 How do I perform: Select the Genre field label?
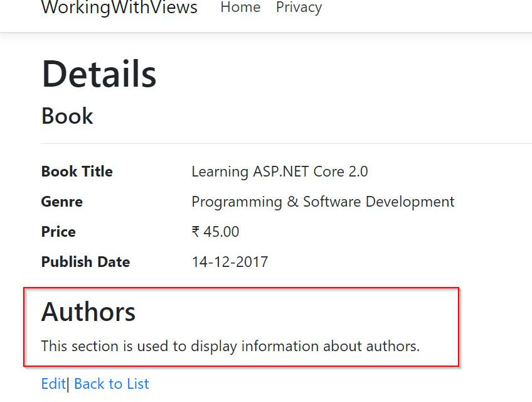(x=61, y=202)
